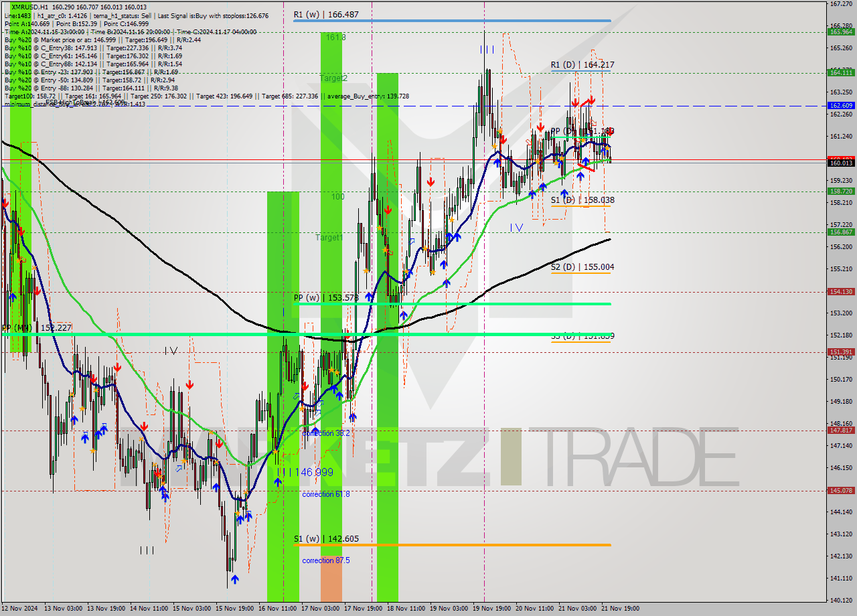The width and height of the screenshot is (857, 616).
Task: Click the 'S1 (w) | 142.605' support label
Action: (x=325, y=538)
